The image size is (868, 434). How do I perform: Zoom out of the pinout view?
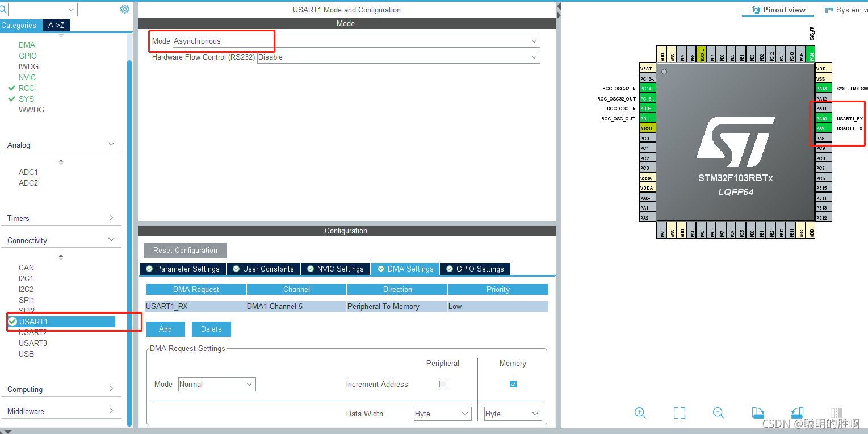719,413
